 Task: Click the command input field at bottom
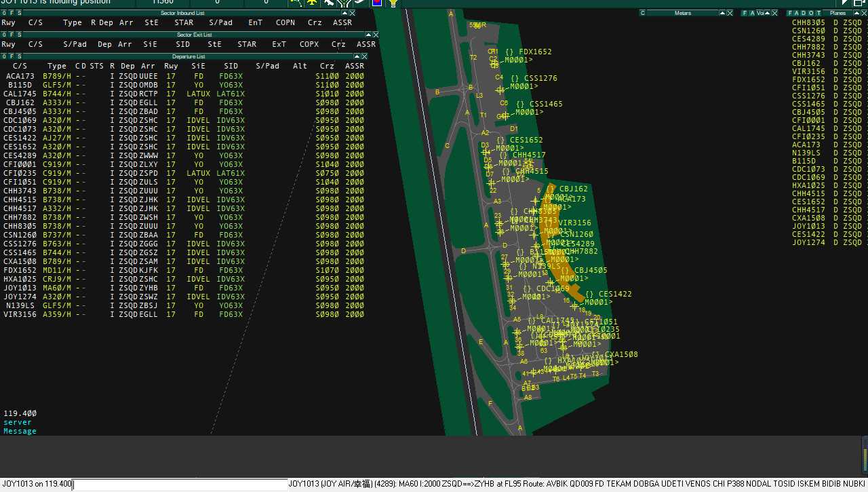click(180, 485)
